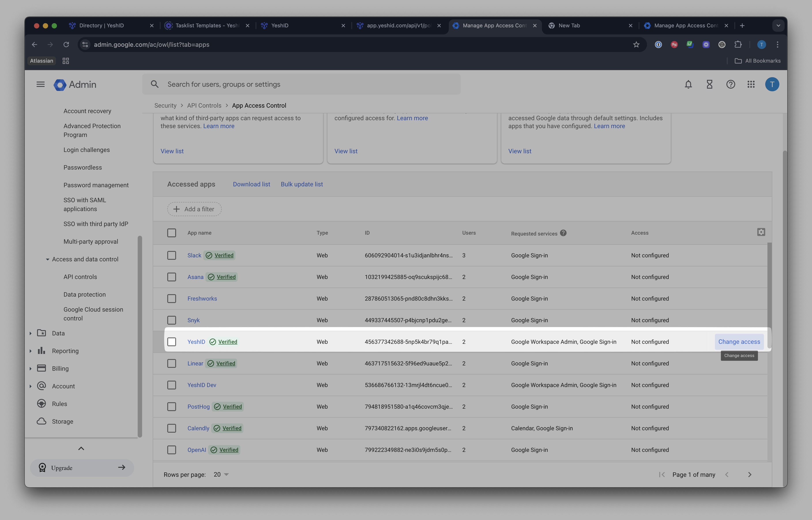Tick the select-all checkbox in header
This screenshot has height=520, width=812.
(x=172, y=233)
